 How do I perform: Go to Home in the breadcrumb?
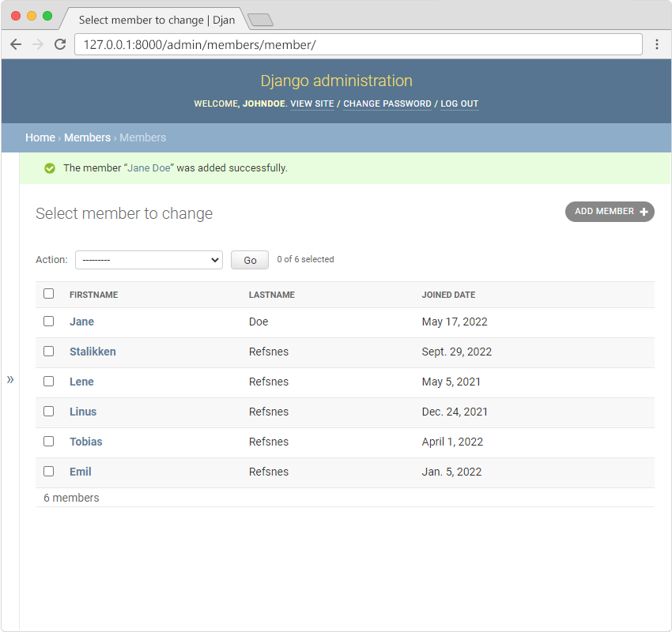click(40, 137)
